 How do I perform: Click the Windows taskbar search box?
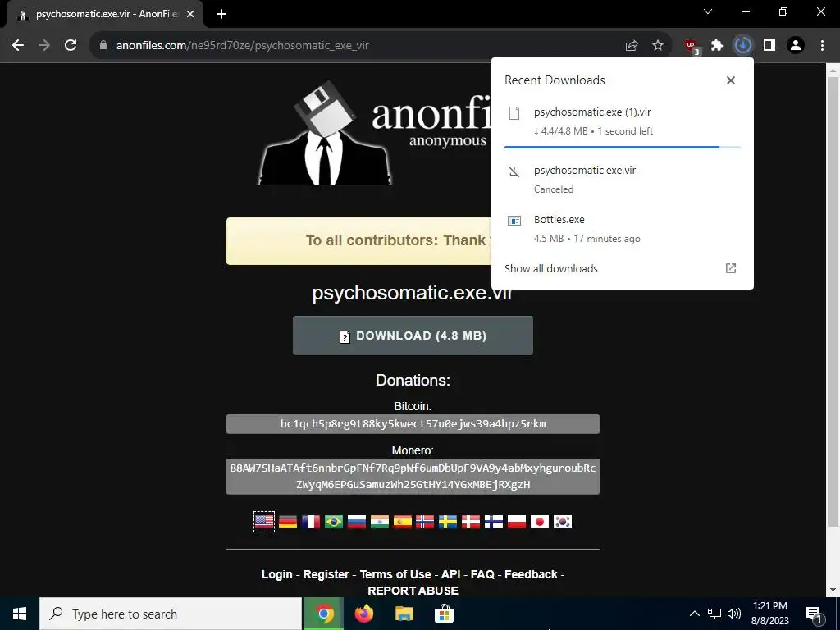click(171, 614)
